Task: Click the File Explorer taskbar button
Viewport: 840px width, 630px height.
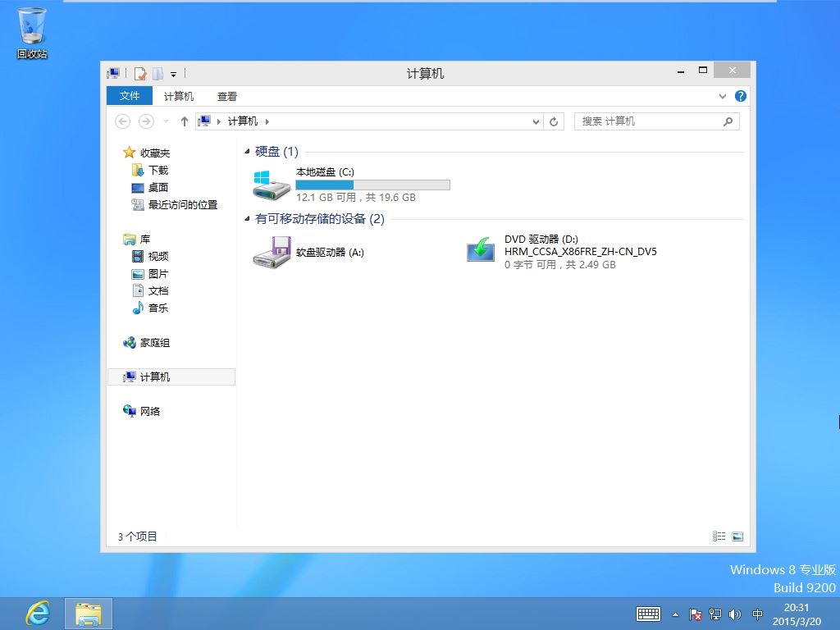Action: tap(89, 614)
